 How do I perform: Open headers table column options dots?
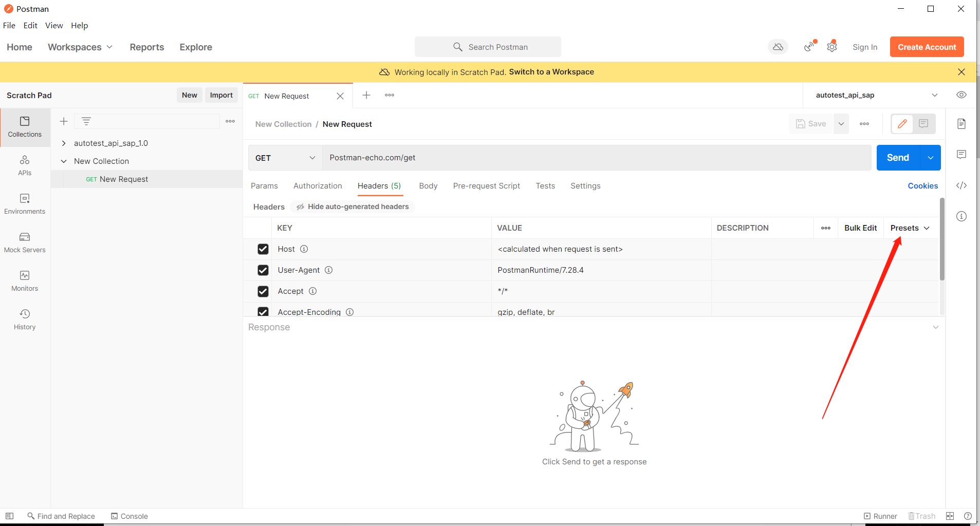826,228
